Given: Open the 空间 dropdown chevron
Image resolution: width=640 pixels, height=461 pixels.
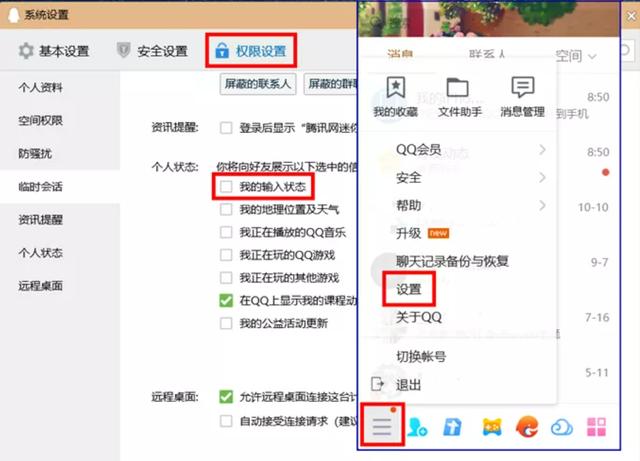Looking at the screenshot, I should click(x=592, y=57).
